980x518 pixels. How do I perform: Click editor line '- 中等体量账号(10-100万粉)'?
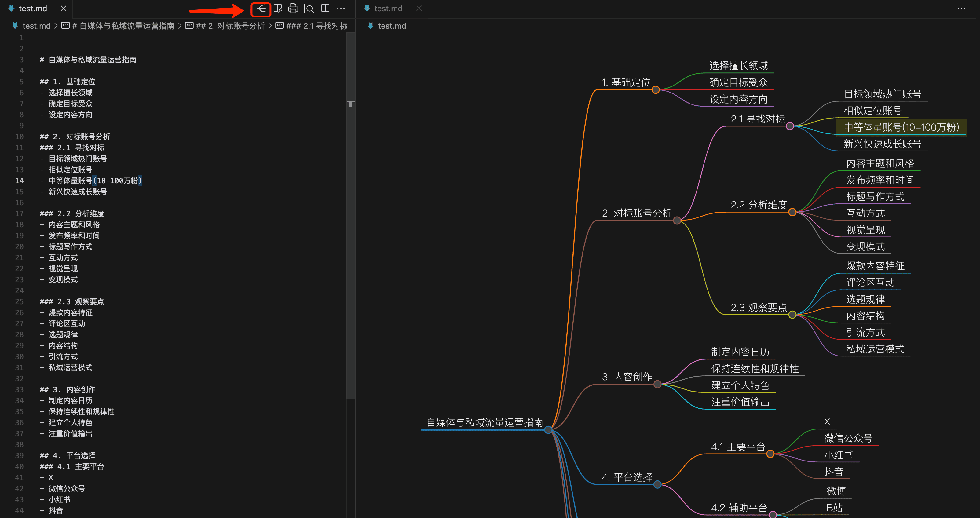[90, 181]
